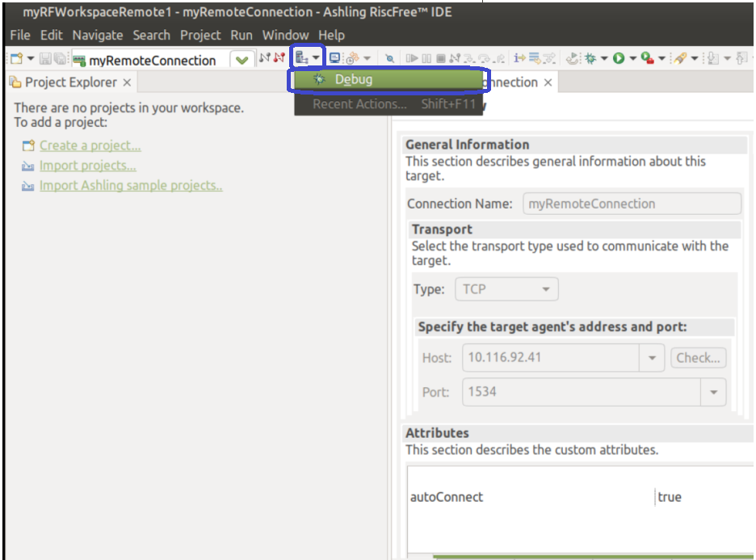This screenshot has width=756, height=560.
Task: Click the green bug Debug icon
Action: [x=590, y=58]
